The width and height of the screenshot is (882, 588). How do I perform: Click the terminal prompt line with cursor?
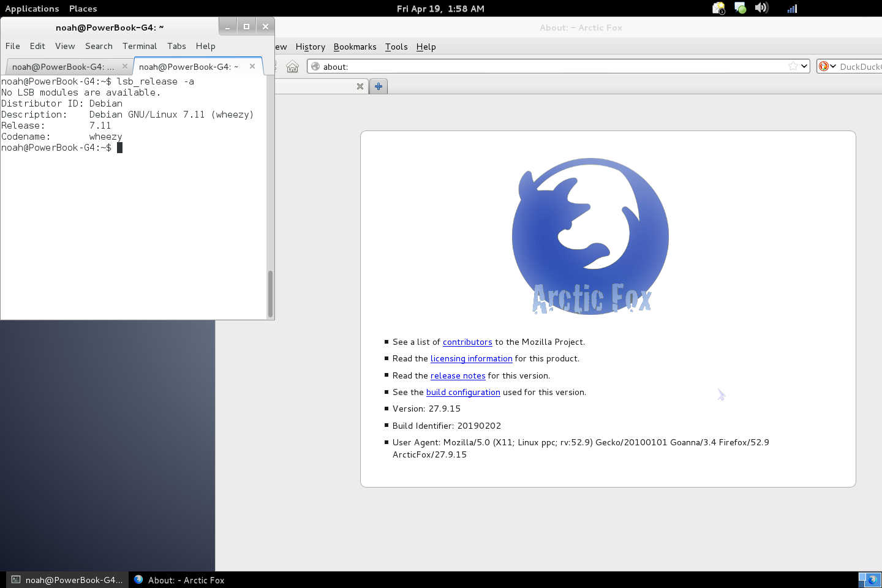(x=62, y=148)
